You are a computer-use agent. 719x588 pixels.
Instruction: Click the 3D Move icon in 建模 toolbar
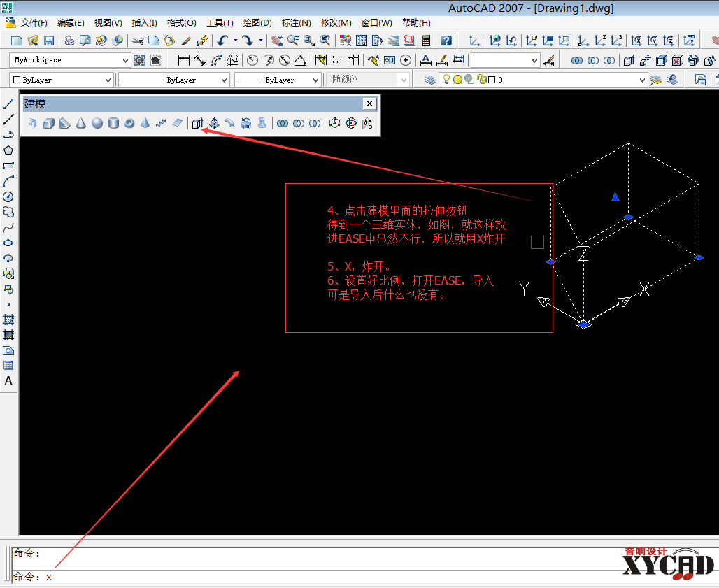pos(335,123)
